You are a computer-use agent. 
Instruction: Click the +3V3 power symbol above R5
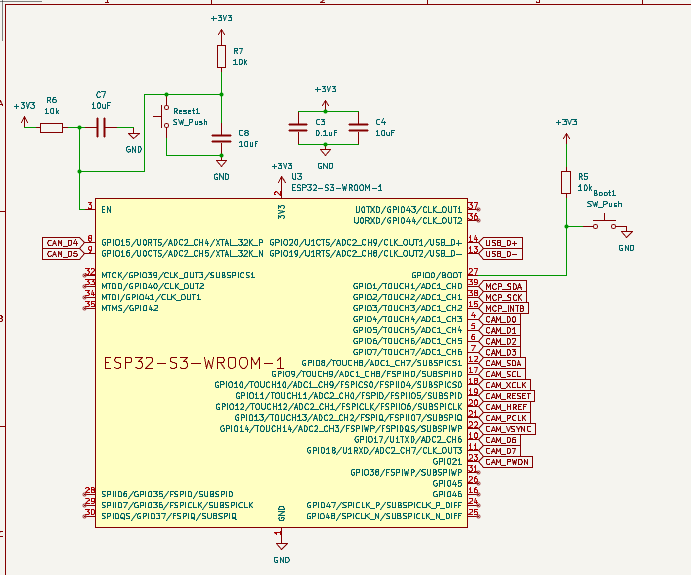point(566,130)
